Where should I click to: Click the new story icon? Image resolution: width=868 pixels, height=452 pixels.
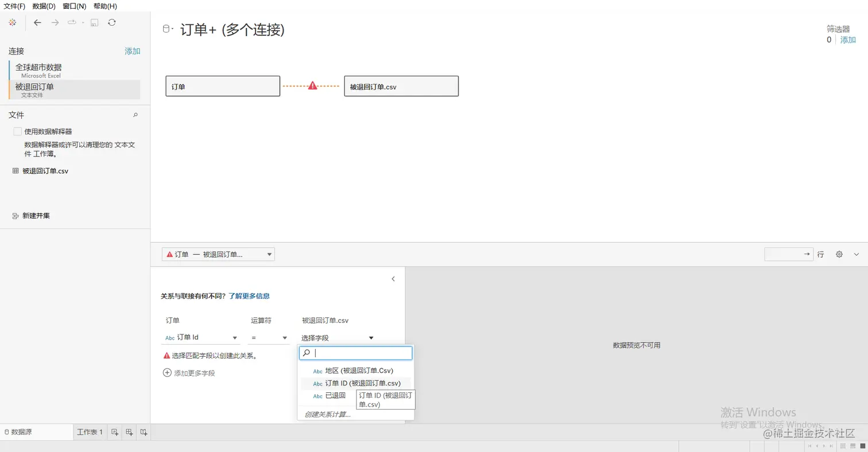(x=144, y=432)
